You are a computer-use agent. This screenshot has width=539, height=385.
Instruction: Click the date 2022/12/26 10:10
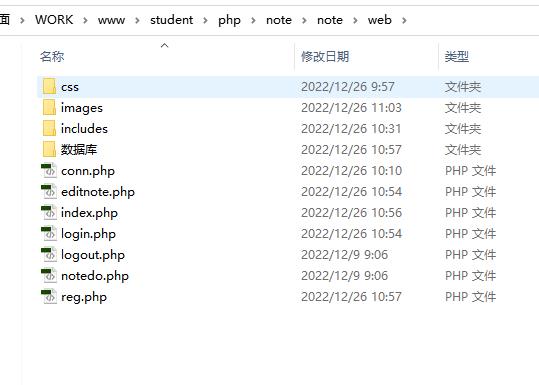(x=351, y=170)
